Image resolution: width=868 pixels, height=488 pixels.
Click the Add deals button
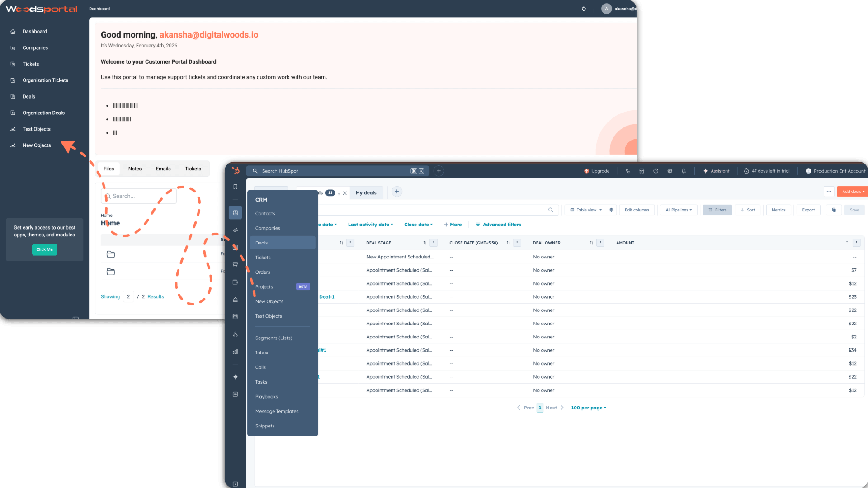851,191
